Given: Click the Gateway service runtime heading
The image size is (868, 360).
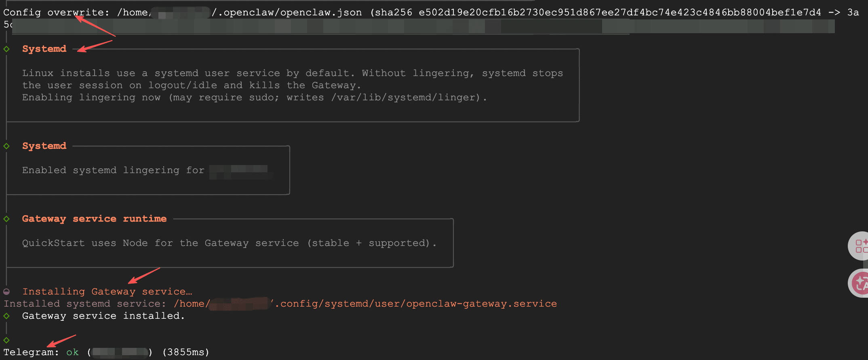Looking at the screenshot, I should click(94, 219).
